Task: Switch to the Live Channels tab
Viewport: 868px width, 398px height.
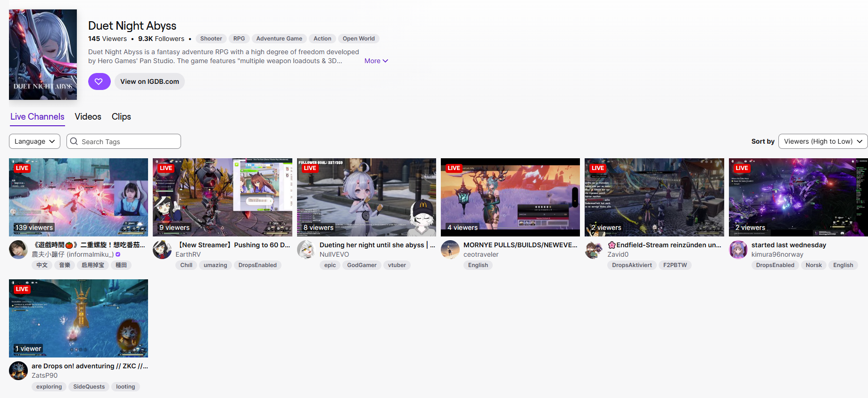Action: [37, 117]
